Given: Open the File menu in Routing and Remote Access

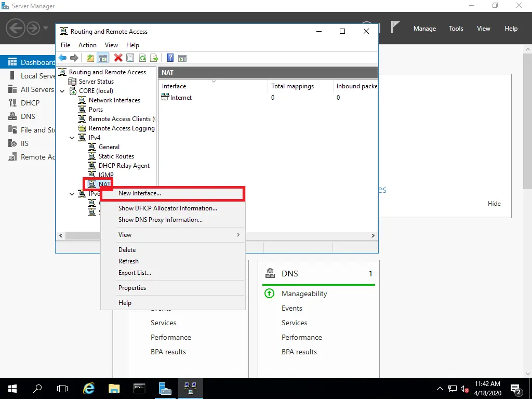Looking at the screenshot, I should 65,45.
